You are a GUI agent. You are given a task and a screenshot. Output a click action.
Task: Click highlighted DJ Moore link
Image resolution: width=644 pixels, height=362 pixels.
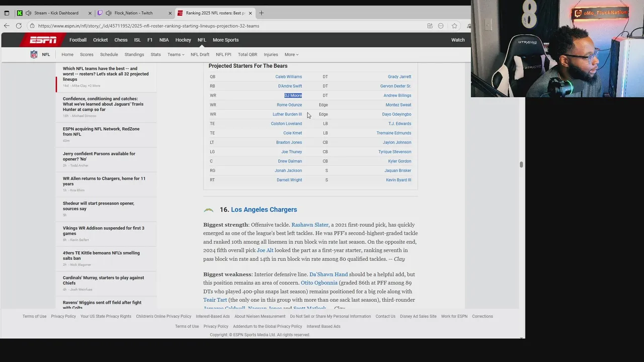pos(293,96)
